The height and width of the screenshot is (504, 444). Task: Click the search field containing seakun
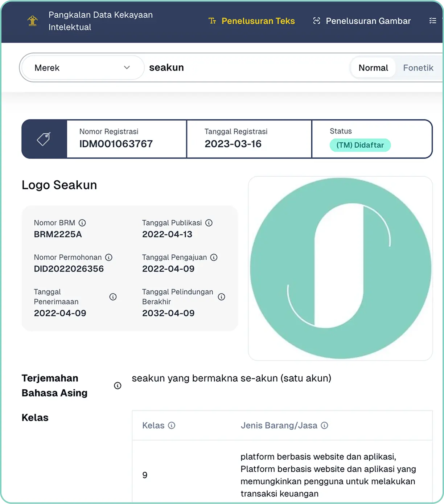pos(247,68)
